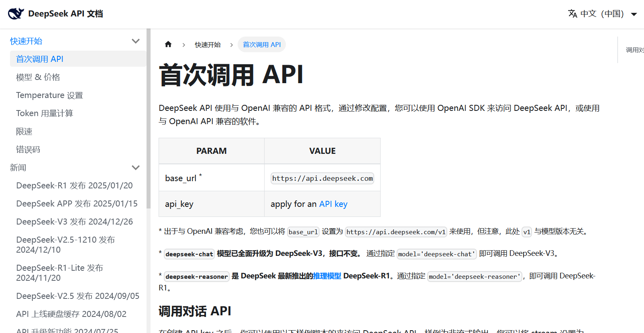This screenshot has width=644, height=333.
Task: Open DeepSeek-V2.5 发布 2024/09/05 news item
Action: (x=77, y=296)
